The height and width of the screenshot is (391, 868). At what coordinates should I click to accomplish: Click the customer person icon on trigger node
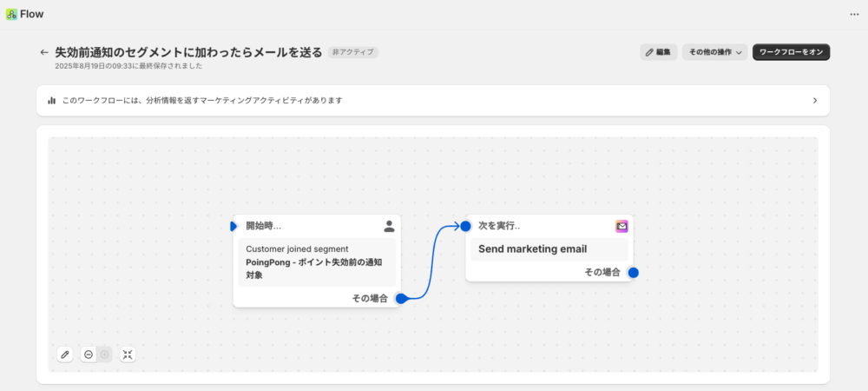(x=389, y=226)
